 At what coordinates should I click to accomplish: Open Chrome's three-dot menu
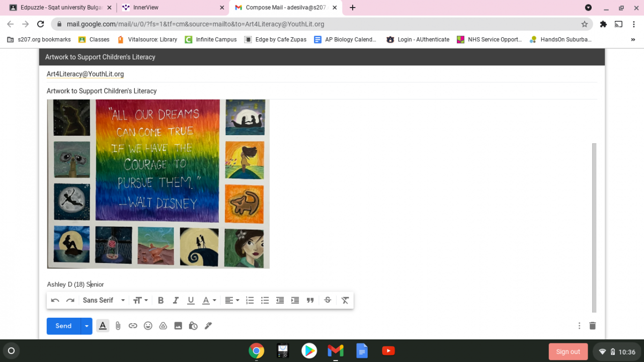(x=634, y=24)
